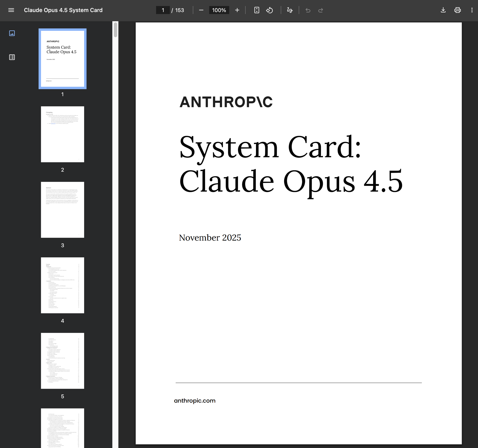Click the 100% zoom level field
Viewport: 478px width, 448px height.
coord(219,10)
